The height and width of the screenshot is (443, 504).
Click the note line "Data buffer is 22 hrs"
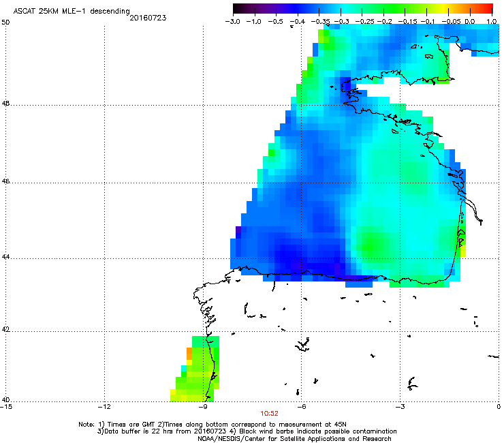[247, 431]
